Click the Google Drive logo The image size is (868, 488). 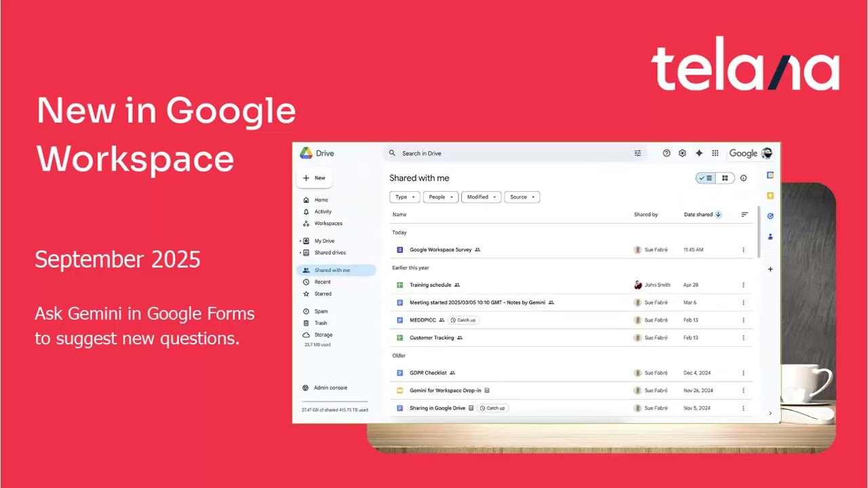(306, 153)
